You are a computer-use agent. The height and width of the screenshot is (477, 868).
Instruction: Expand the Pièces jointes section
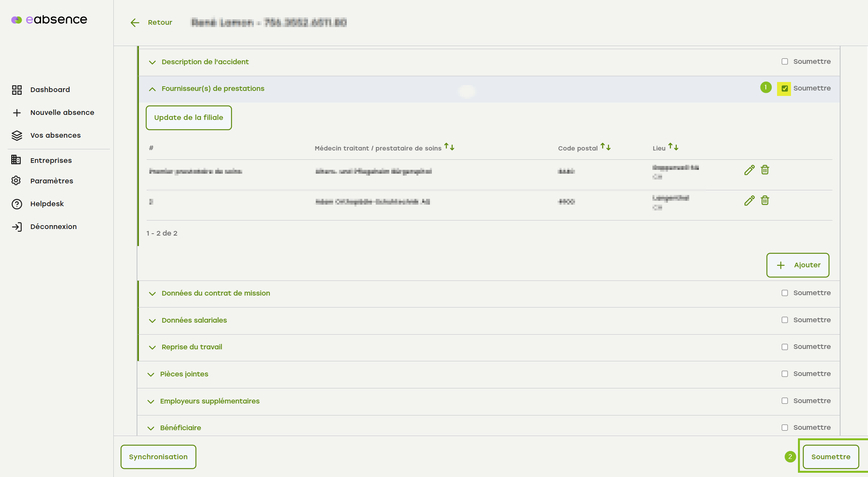click(151, 374)
